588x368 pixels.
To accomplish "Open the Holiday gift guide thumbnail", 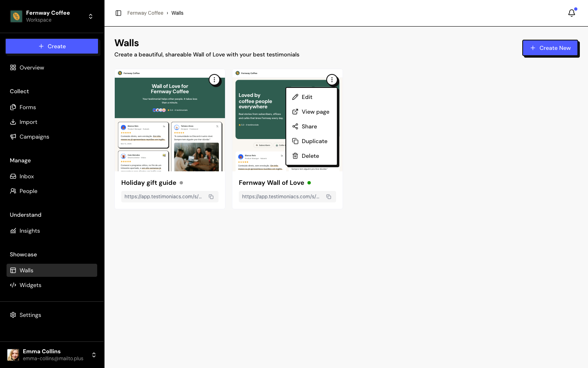I will coord(170,120).
